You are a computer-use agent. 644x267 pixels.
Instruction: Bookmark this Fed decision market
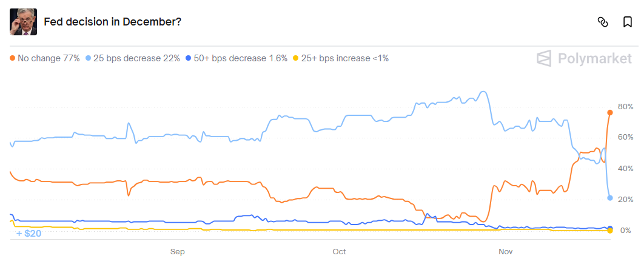click(628, 22)
